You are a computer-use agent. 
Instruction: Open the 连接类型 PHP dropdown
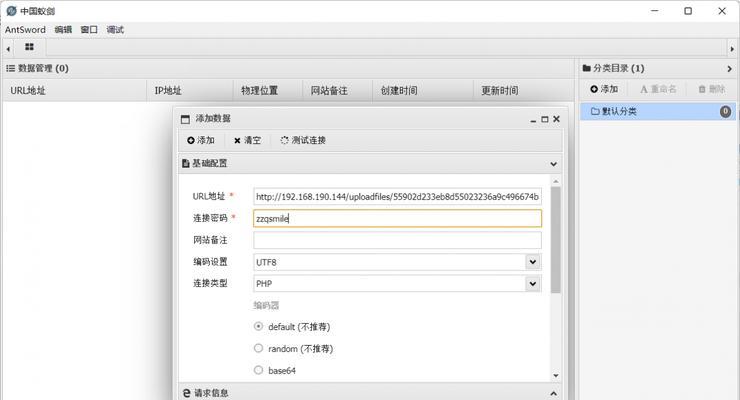click(533, 283)
